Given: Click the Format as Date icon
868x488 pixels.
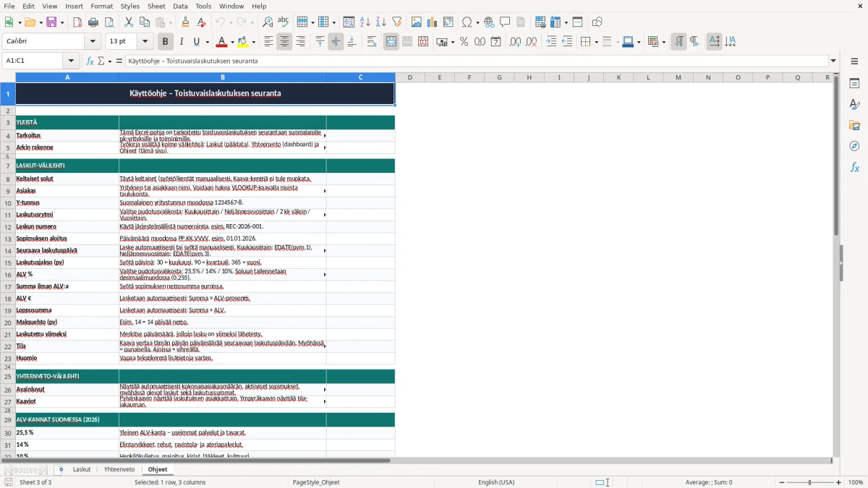Looking at the screenshot, I should (x=495, y=42).
